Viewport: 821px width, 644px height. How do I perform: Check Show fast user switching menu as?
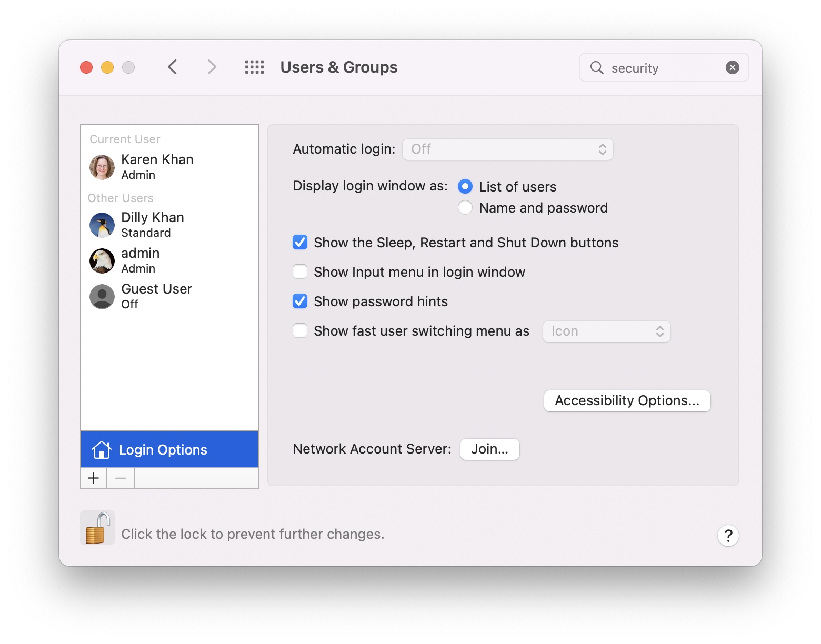coord(300,330)
